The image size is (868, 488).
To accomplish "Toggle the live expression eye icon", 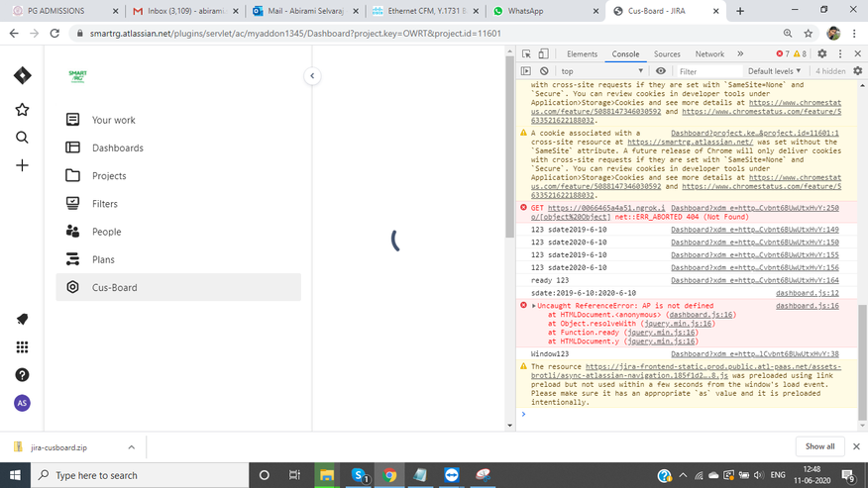I will point(660,71).
